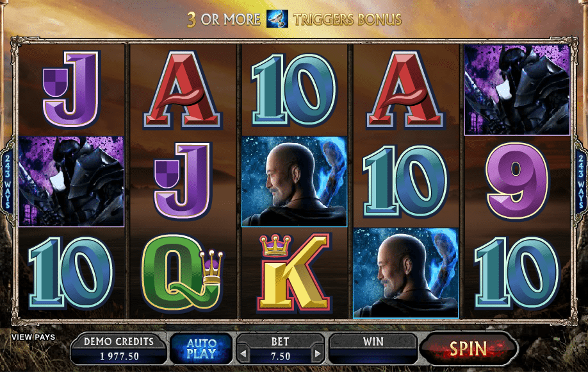588x372 pixels.
Task: Click the left 243 WAYS badge
Action: tap(7, 182)
